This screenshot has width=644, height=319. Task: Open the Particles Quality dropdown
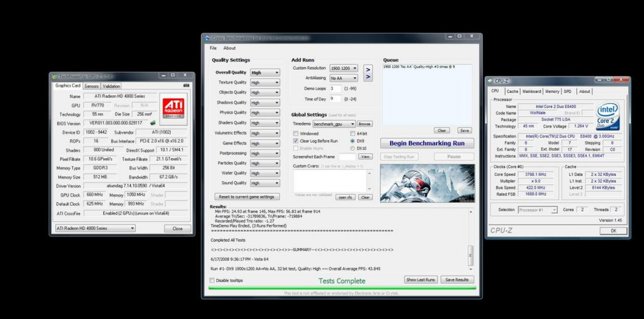coord(265,163)
